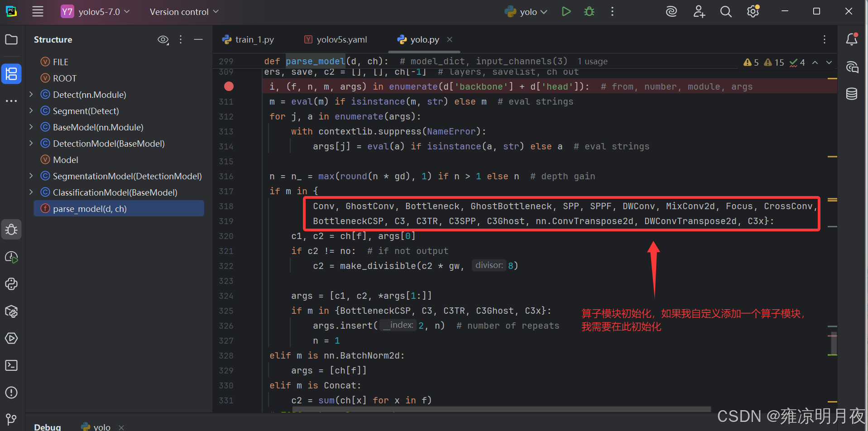
Task: Close the yolo debug session tab
Action: point(121,427)
